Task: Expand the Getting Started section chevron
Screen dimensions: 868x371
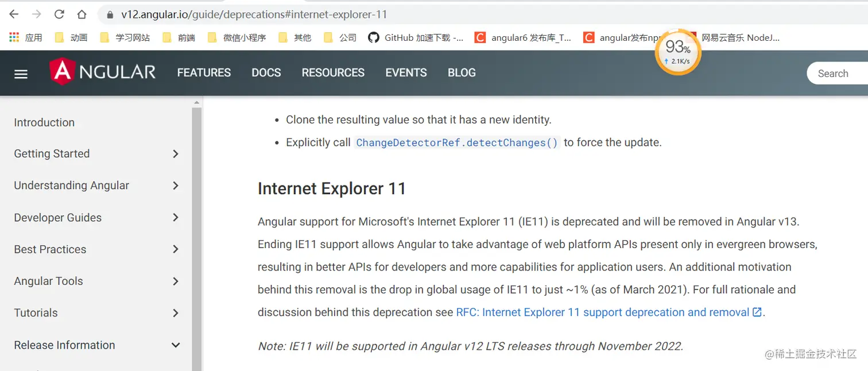Action: 176,154
